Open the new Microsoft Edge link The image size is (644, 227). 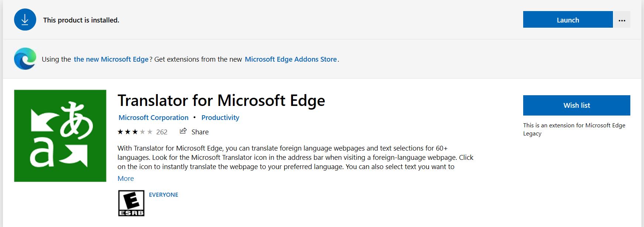tap(111, 59)
